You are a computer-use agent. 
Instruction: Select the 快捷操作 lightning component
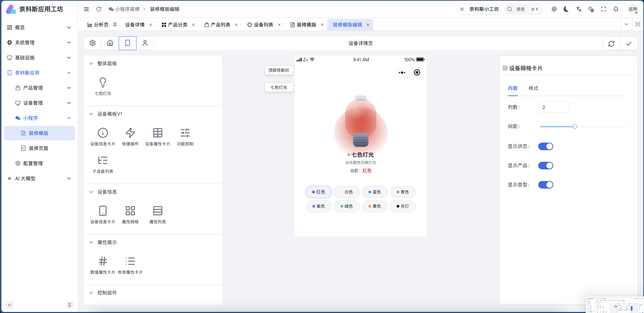130,137
